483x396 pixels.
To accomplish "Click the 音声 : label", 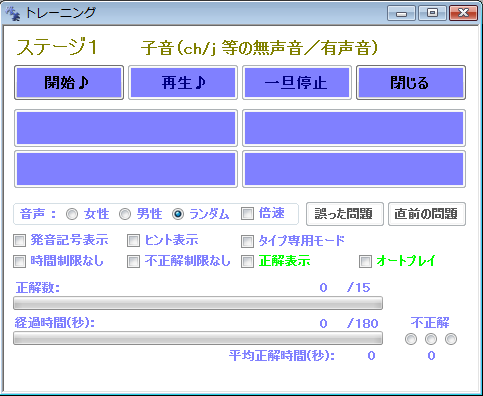I will pos(38,214).
